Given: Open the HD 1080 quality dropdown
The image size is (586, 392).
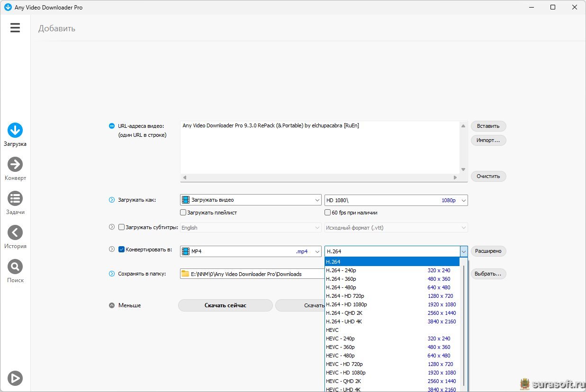Looking at the screenshot, I should tap(396, 200).
